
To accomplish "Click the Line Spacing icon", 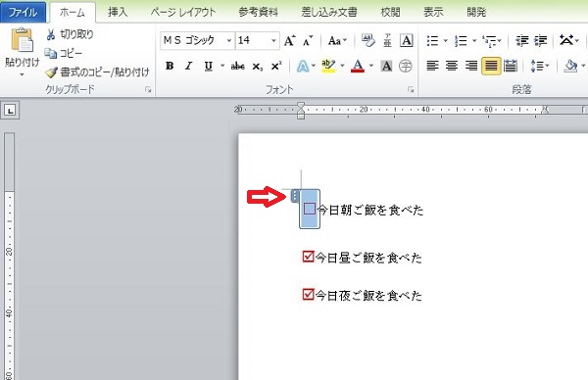I will coord(537,67).
